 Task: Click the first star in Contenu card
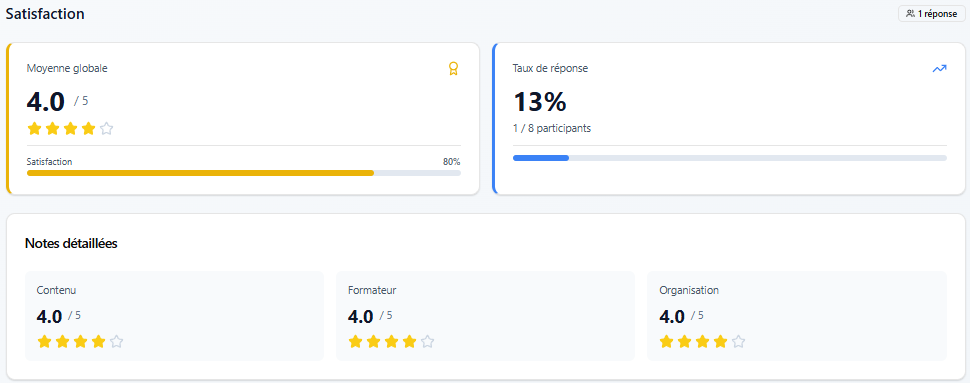pyautogui.click(x=44, y=342)
